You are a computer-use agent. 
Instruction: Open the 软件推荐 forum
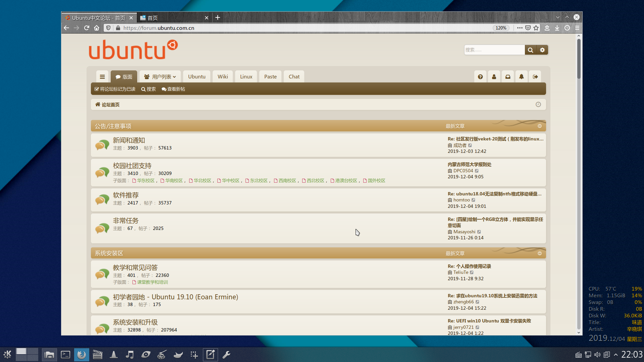(126, 195)
